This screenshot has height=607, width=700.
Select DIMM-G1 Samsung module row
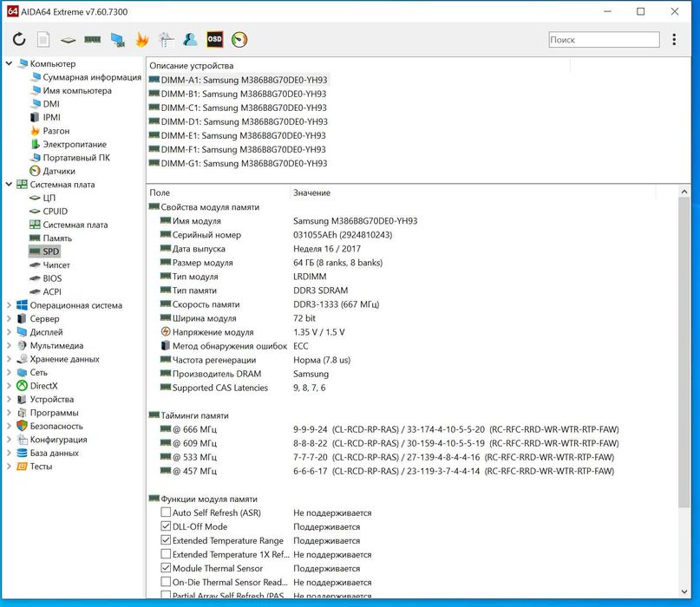coord(238,163)
